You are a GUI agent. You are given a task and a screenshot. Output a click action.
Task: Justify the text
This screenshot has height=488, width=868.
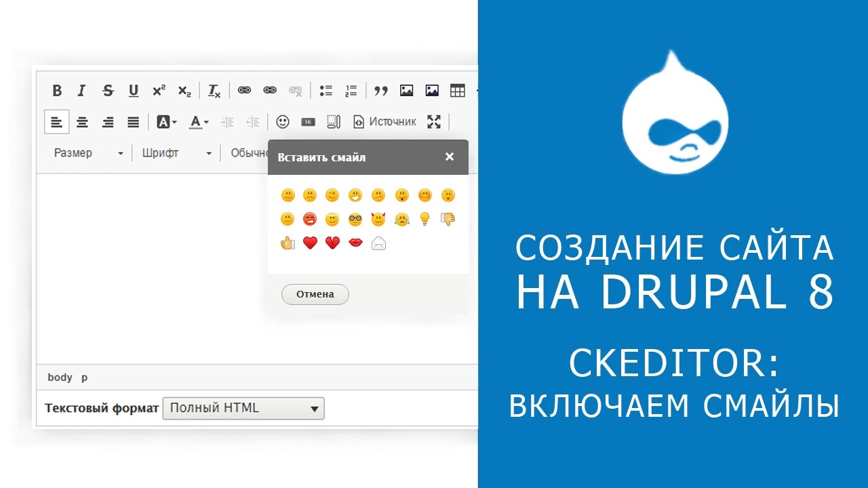(x=134, y=122)
